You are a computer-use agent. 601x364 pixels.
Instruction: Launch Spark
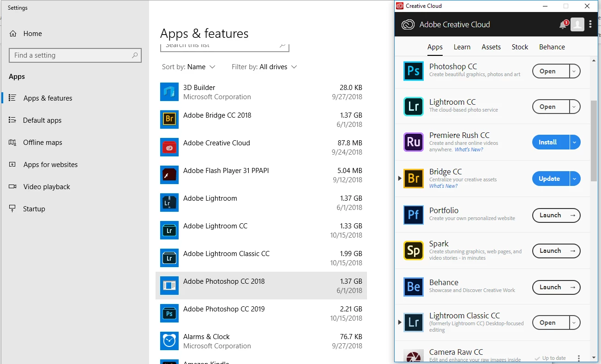[556, 251]
